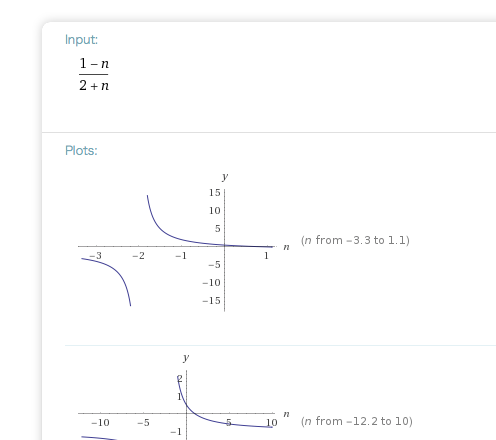496x440 pixels.
Task: Click the y axis label of first plot
Action: (x=225, y=176)
